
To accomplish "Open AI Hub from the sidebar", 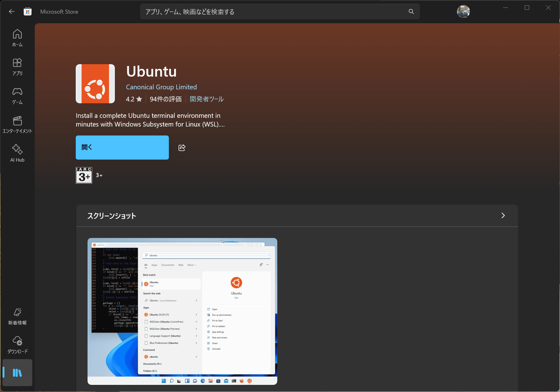I will [x=17, y=153].
